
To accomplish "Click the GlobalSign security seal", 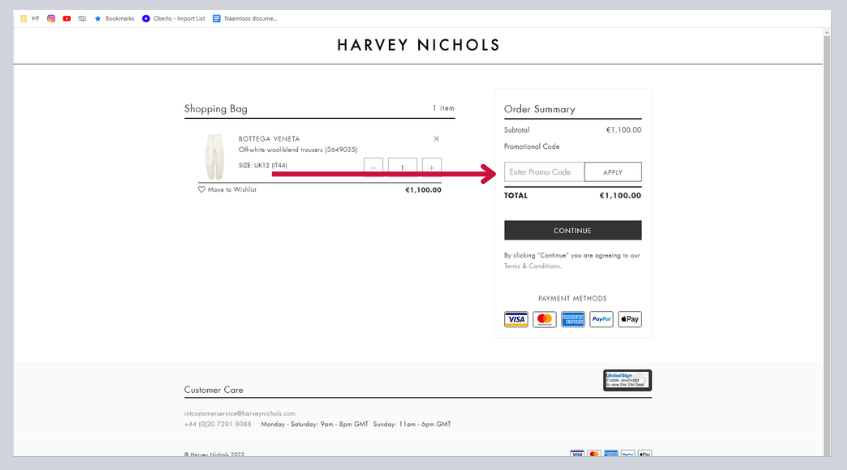I will 627,380.
